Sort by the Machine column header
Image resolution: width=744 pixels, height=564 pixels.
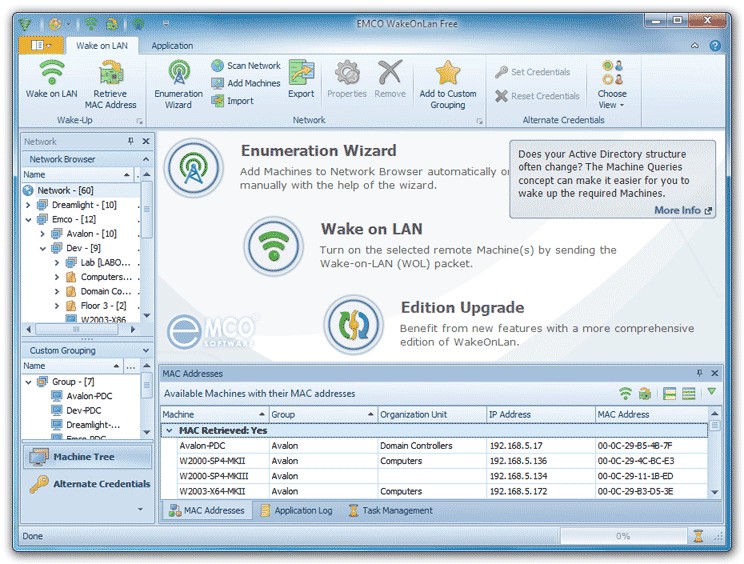pos(215,414)
